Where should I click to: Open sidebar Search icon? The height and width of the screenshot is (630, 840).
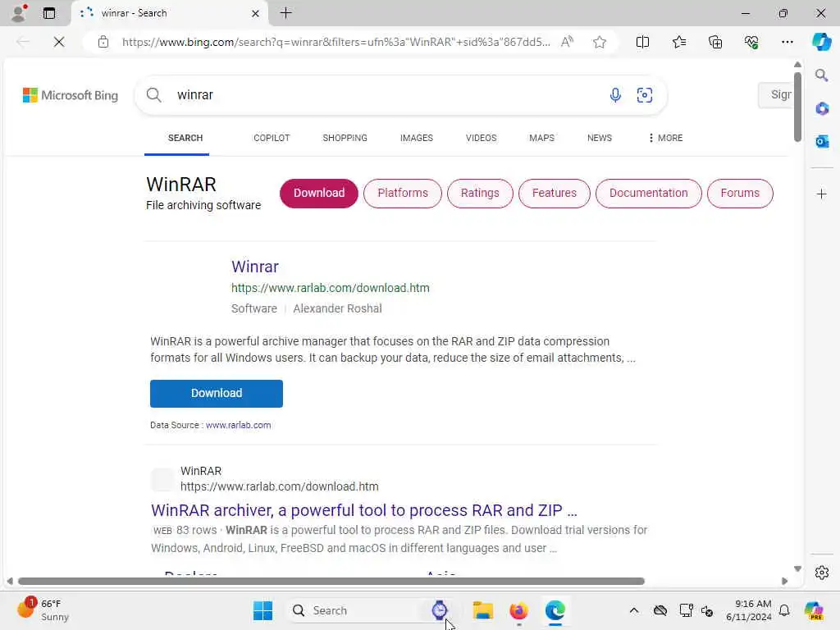pyautogui.click(x=822, y=75)
